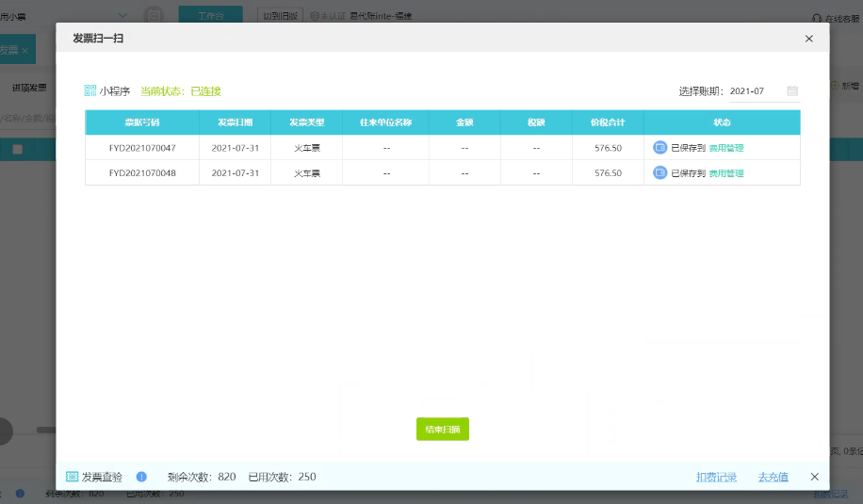The image size is (863, 504).
Task: Click the 当前状态: 已连接 status text
Action: (181, 91)
